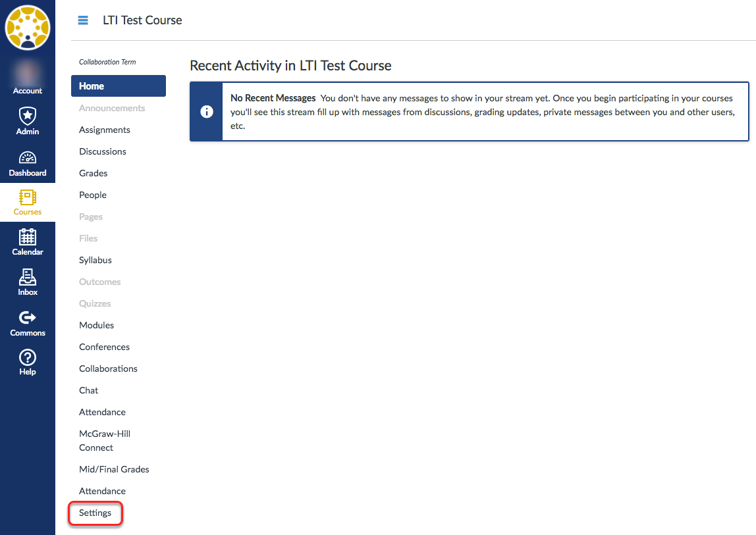Screen dimensions: 756x535
Task: Open Assignments in the course menu
Action: (x=105, y=130)
